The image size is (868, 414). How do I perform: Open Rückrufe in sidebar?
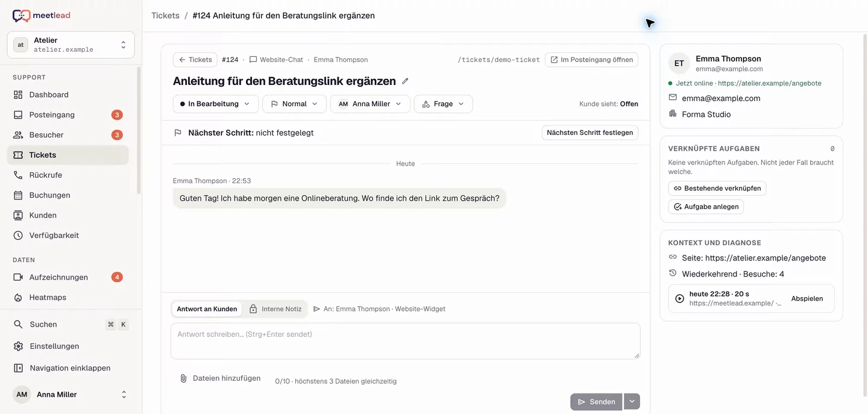coord(68,175)
